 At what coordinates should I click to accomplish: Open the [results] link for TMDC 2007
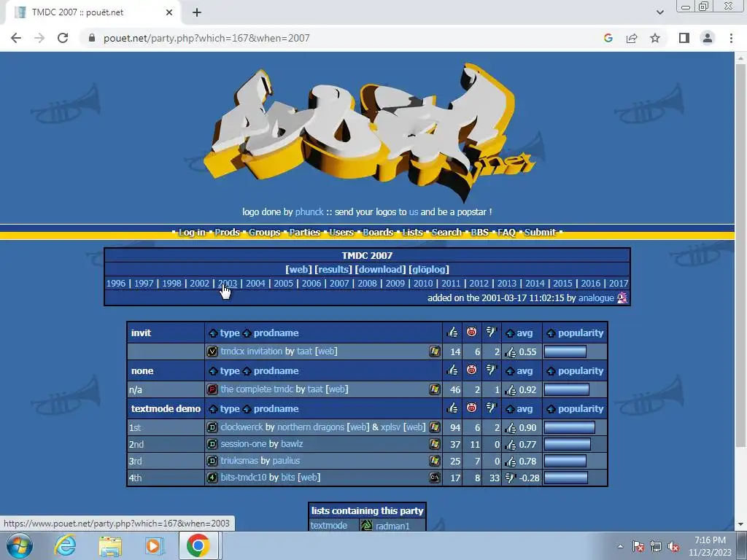click(333, 270)
